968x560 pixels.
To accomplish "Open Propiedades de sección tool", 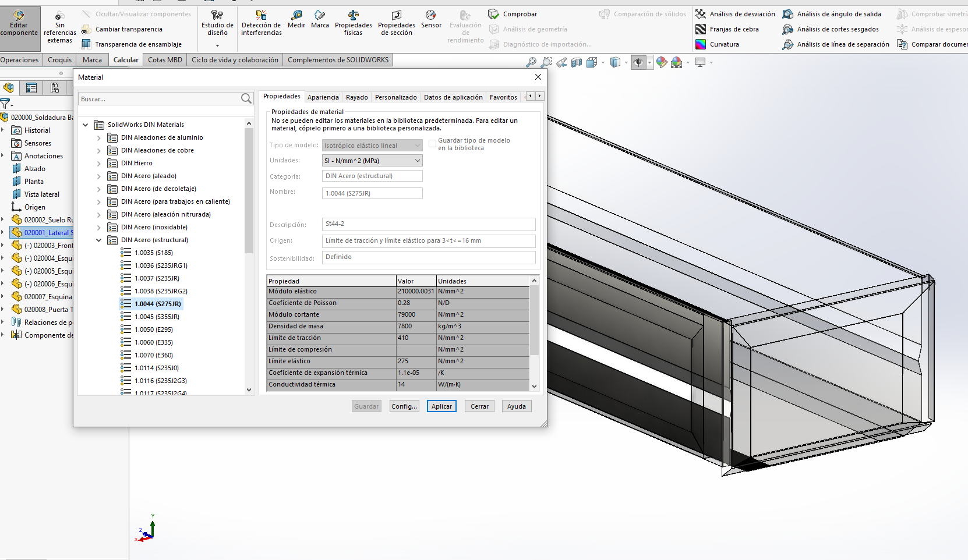I will coord(396,23).
